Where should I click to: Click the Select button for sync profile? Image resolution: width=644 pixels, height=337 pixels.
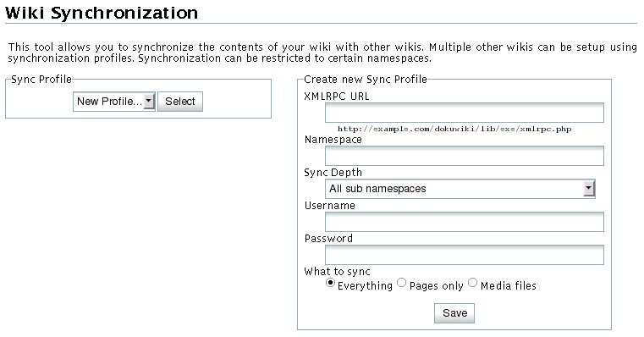tap(180, 101)
